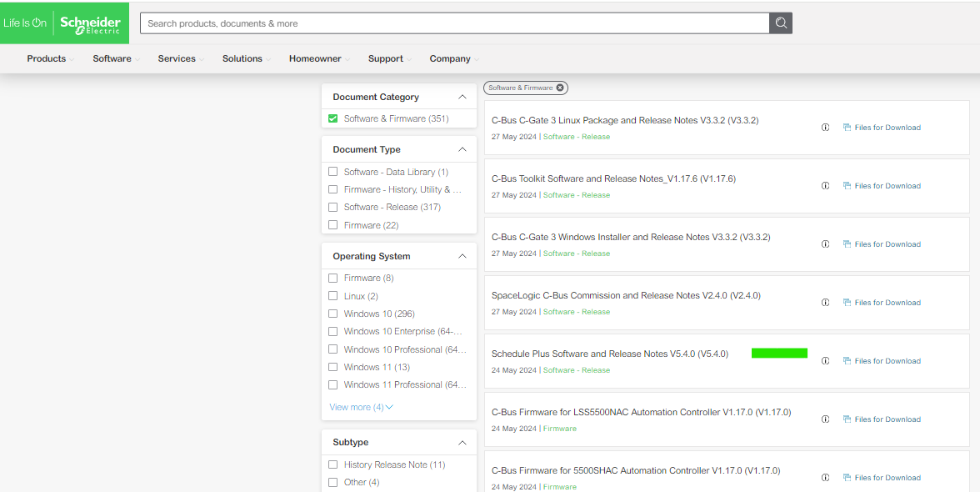
Task: Show info icon for Schedule Plus Software
Action: pyautogui.click(x=825, y=361)
